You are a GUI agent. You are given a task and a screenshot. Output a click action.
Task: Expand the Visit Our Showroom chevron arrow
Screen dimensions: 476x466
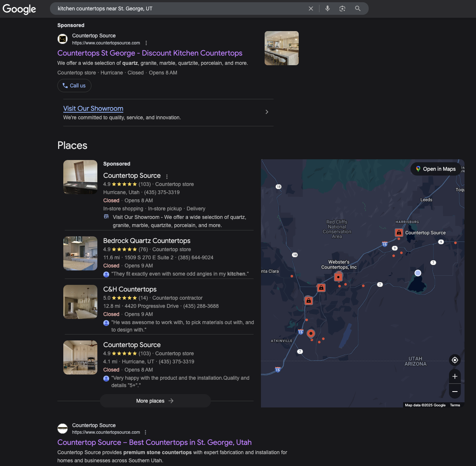267,112
